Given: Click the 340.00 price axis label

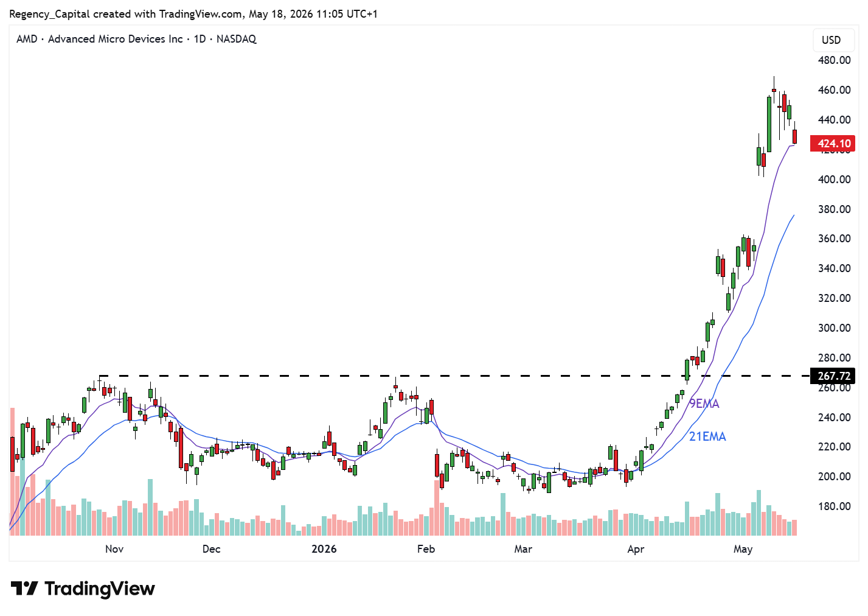Looking at the screenshot, I should point(834,268).
